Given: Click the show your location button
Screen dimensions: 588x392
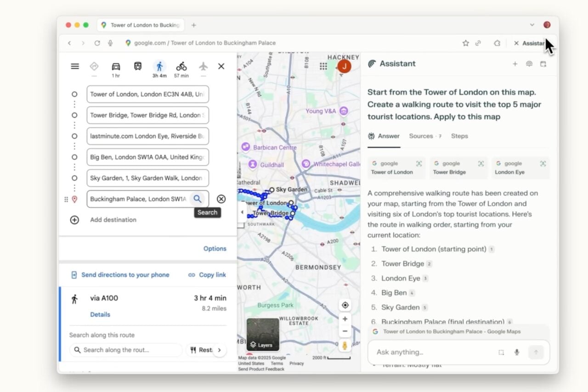Looking at the screenshot, I should 345,305.
